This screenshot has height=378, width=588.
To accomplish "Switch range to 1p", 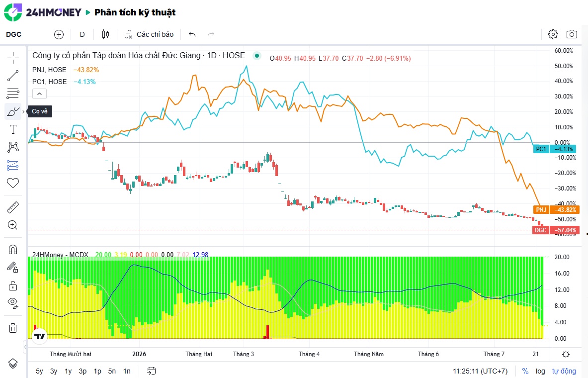I will point(97,371).
